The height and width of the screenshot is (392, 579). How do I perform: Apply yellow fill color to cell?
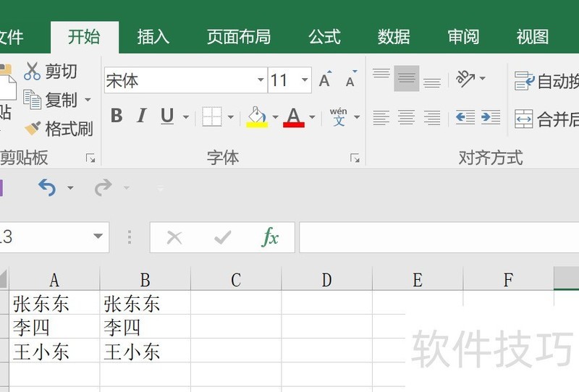tap(257, 116)
